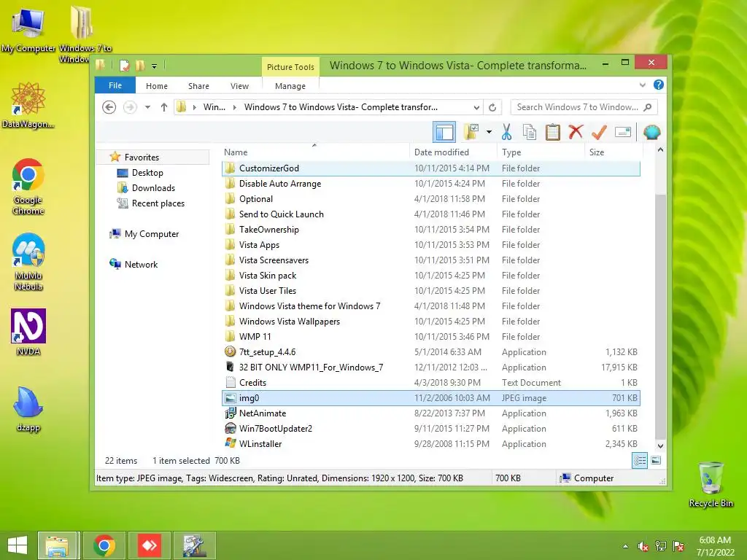Click the 'Win...' breadcrumb segment
This screenshot has height=560, width=747.
coord(214,107)
